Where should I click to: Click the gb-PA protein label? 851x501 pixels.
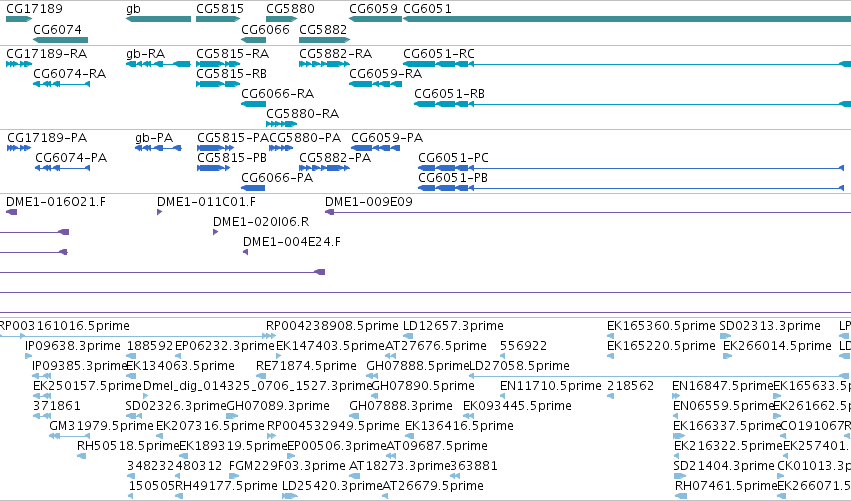[x=154, y=138]
